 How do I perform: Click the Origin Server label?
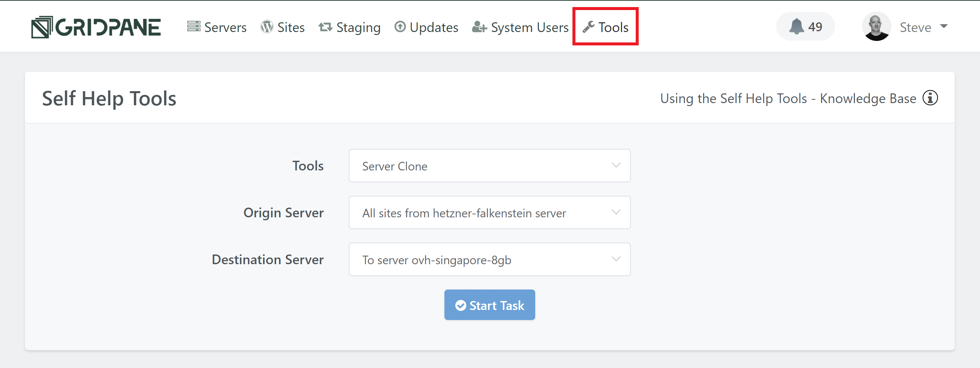click(x=283, y=212)
